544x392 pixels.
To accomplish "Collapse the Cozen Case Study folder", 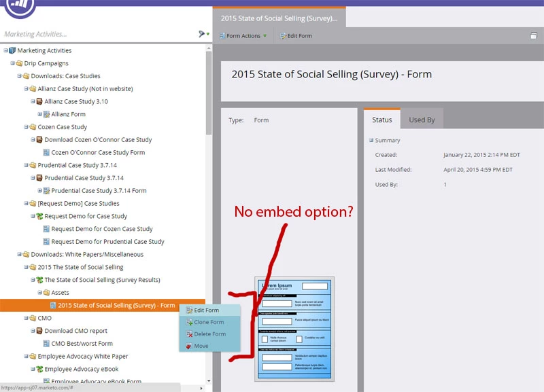I will [26, 127].
